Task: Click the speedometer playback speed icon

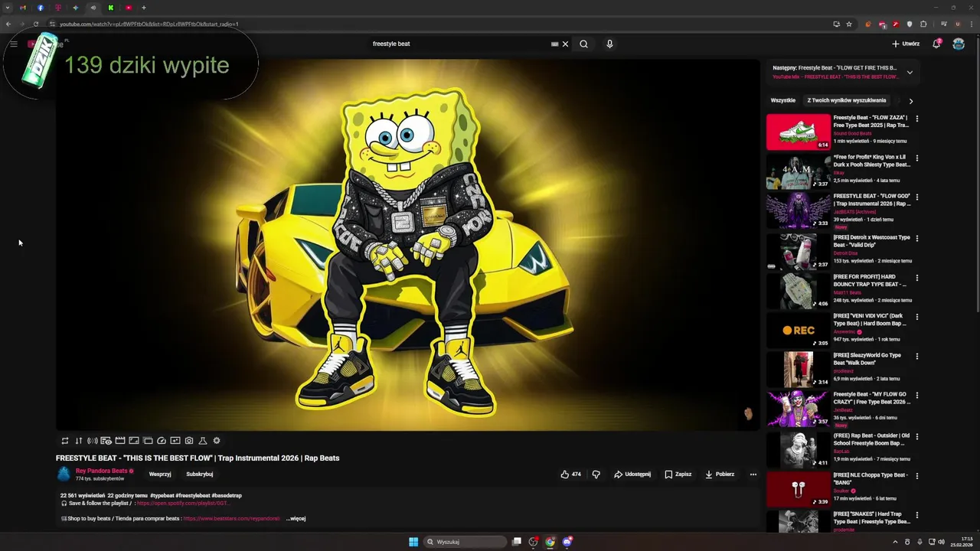Action: click(162, 441)
